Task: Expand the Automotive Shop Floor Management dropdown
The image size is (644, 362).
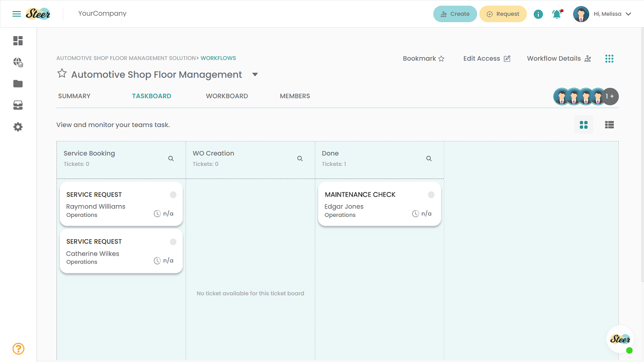Action: [x=255, y=74]
